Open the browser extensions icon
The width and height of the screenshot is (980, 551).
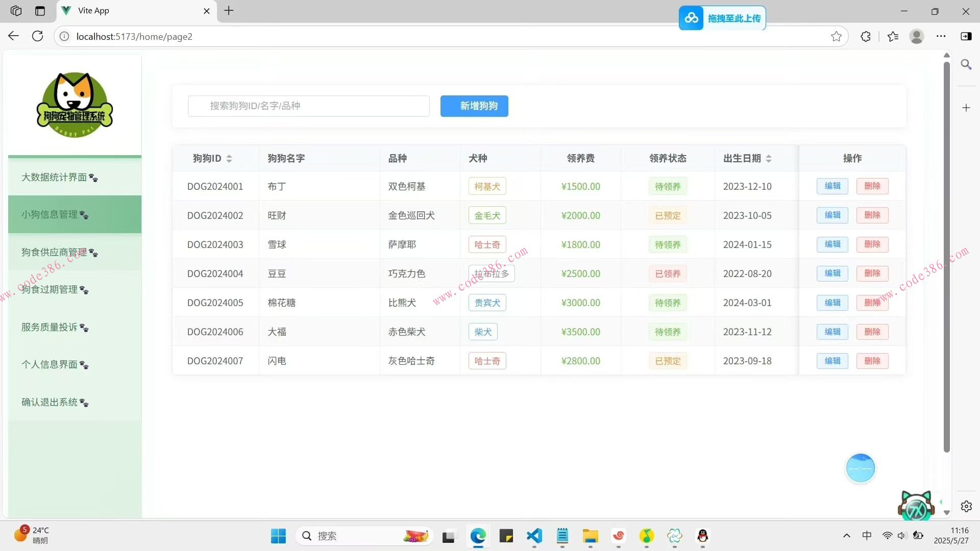click(x=865, y=36)
